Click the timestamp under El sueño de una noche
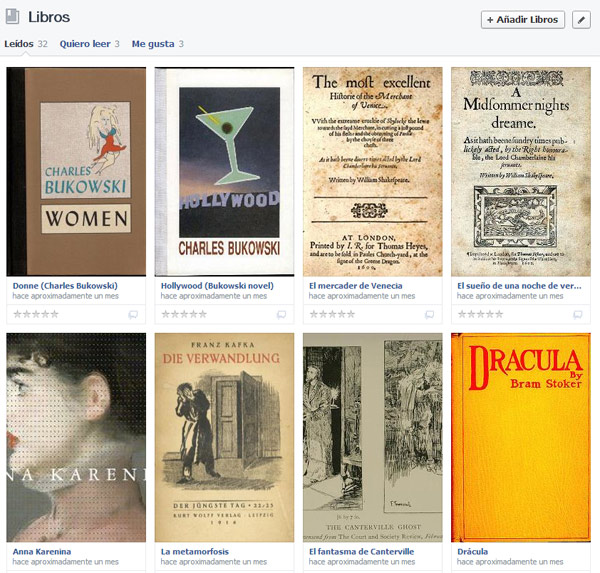 [510, 296]
